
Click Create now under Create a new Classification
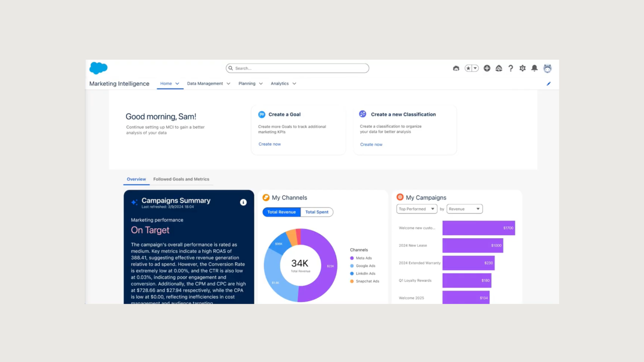coord(371,144)
